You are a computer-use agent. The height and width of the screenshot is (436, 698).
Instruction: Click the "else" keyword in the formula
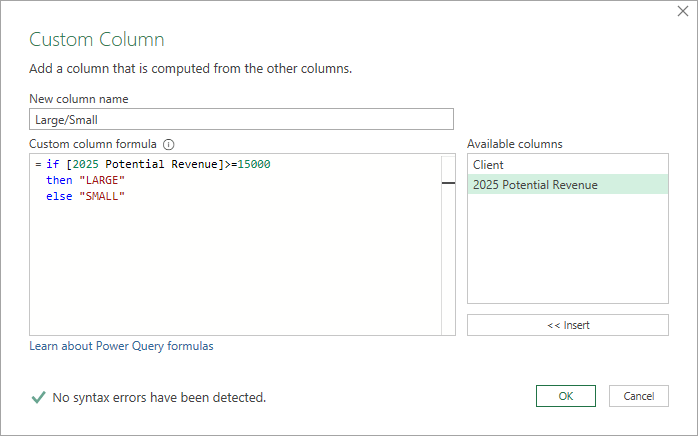coord(59,196)
